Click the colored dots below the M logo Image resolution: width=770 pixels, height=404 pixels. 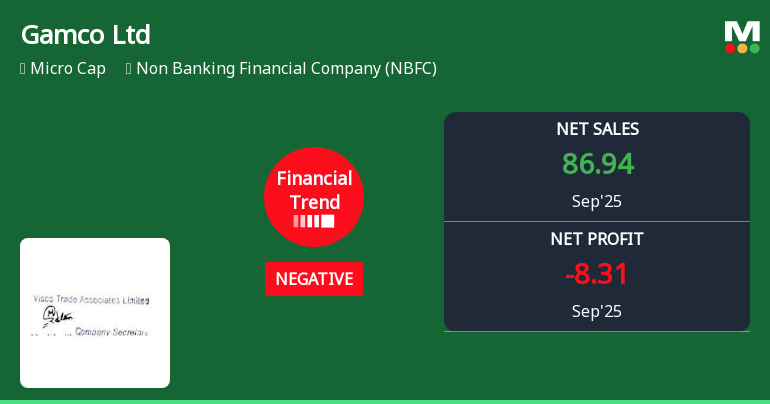(x=742, y=48)
